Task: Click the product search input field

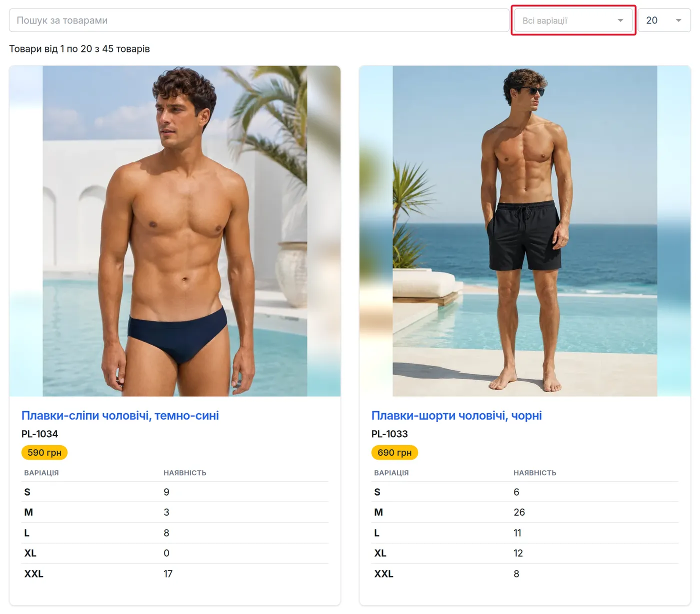Action: coord(259,20)
